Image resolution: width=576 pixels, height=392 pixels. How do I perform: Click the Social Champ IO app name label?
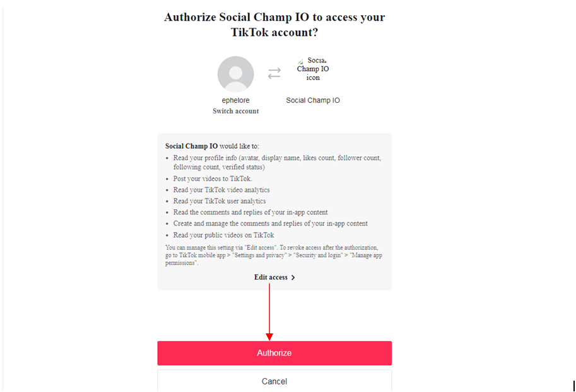pyautogui.click(x=313, y=100)
